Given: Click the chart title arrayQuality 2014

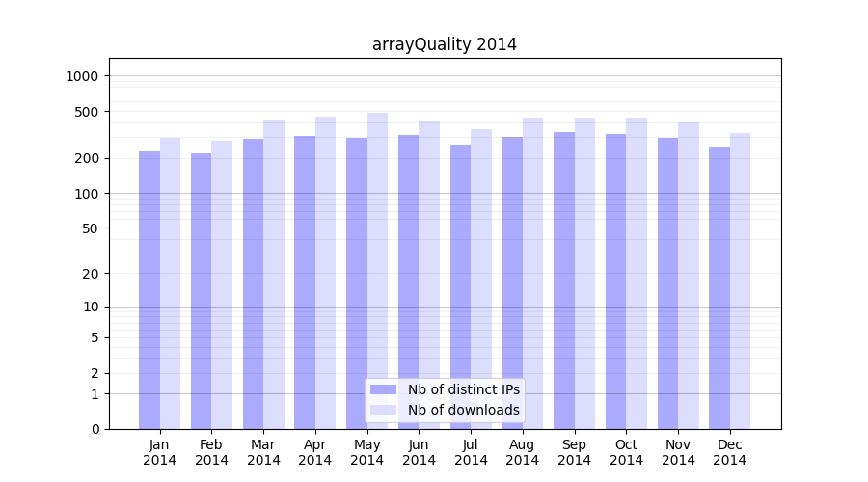Looking at the screenshot, I should pos(445,44).
